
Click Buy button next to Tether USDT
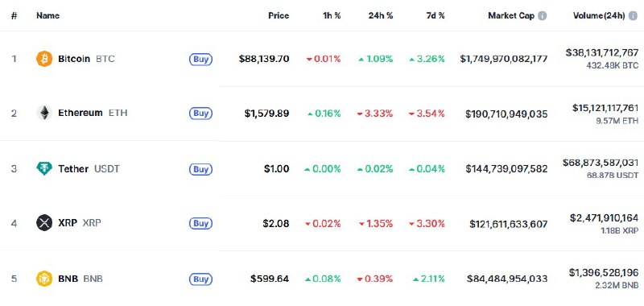pyautogui.click(x=200, y=169)
